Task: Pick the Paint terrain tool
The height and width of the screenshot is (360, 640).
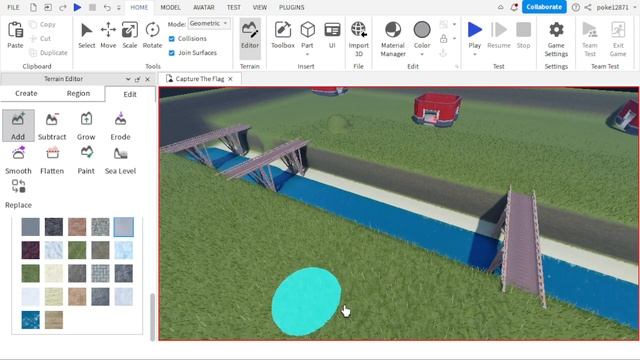Action: (x=86, y=160)
